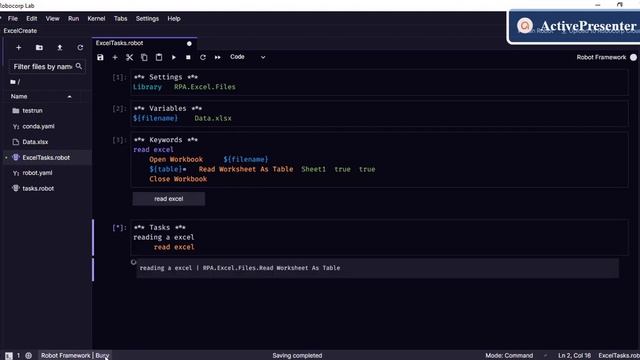Open the Tabs menu
The width and height of the screenshot is (640, 360).
pyautogui.click(x=120, y=19)
